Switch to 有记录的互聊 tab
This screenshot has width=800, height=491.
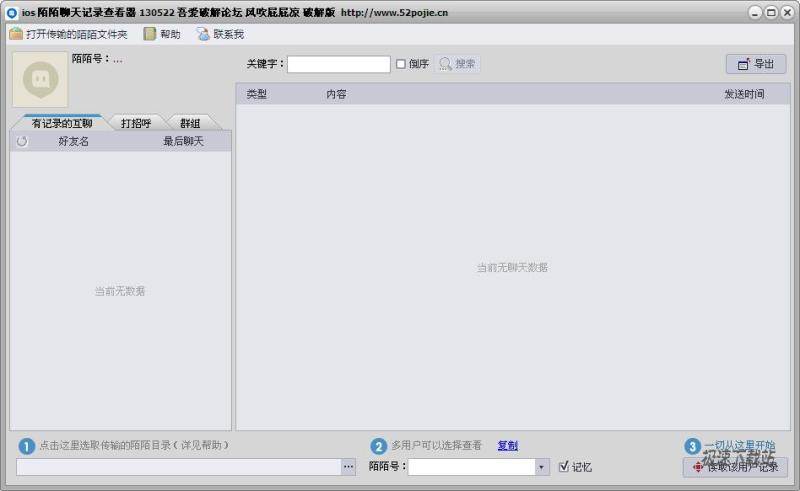pos(62,123)
